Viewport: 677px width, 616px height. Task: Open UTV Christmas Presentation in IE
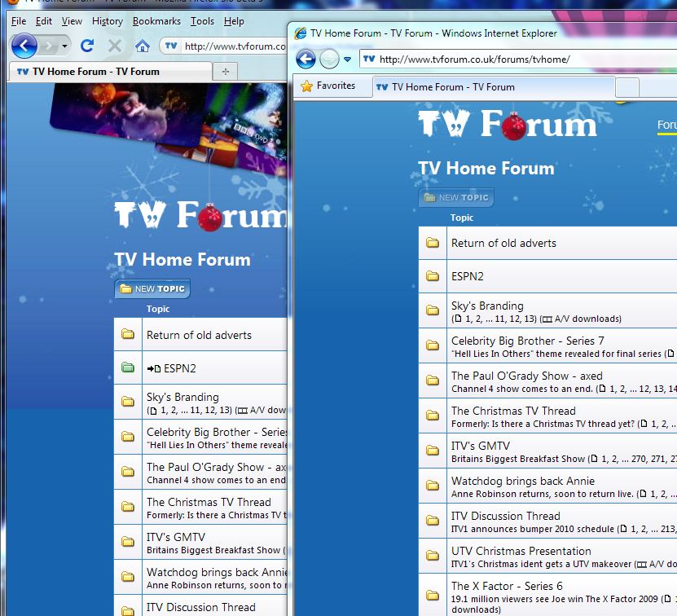(x=521, y=551)
